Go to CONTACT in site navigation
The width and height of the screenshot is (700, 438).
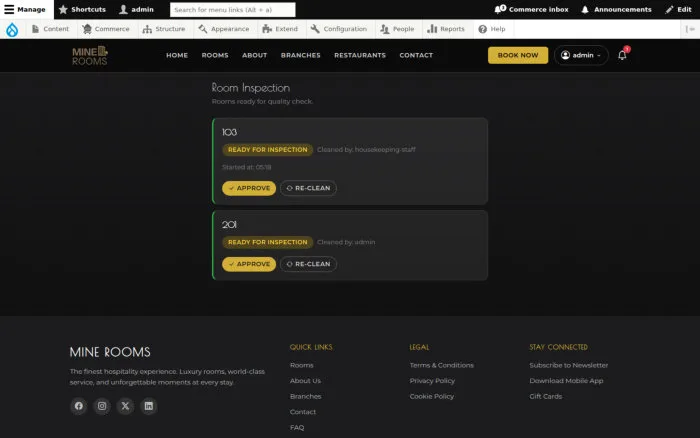pyautogui.click(x=416, y=55)
